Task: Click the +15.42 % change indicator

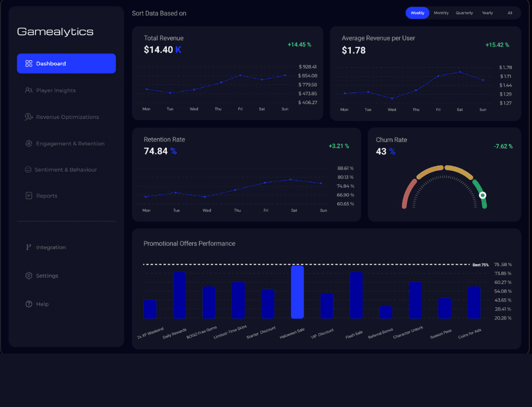Action: (x=497, y=45)
